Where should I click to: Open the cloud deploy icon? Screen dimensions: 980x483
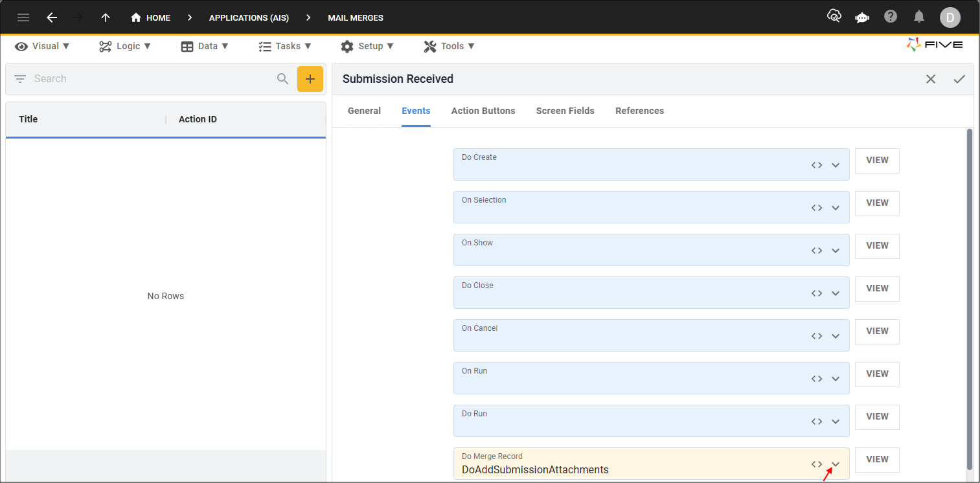pos(834,17)
